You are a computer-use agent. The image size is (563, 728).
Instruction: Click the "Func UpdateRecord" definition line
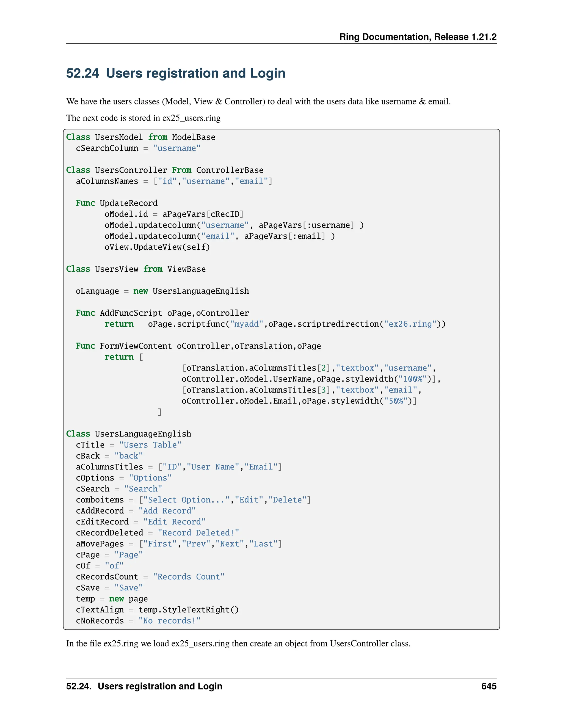(116, 203)
